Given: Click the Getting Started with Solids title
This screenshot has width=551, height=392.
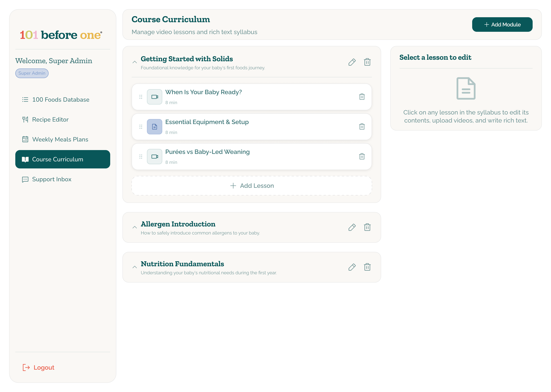Looking at the screenshot, I should point(187,59).
